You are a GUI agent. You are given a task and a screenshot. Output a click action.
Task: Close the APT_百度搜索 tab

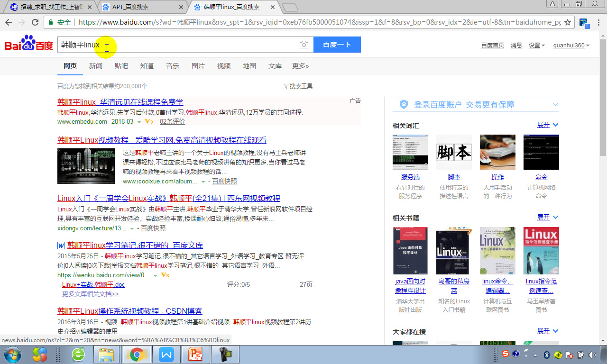tap(181, 7)
